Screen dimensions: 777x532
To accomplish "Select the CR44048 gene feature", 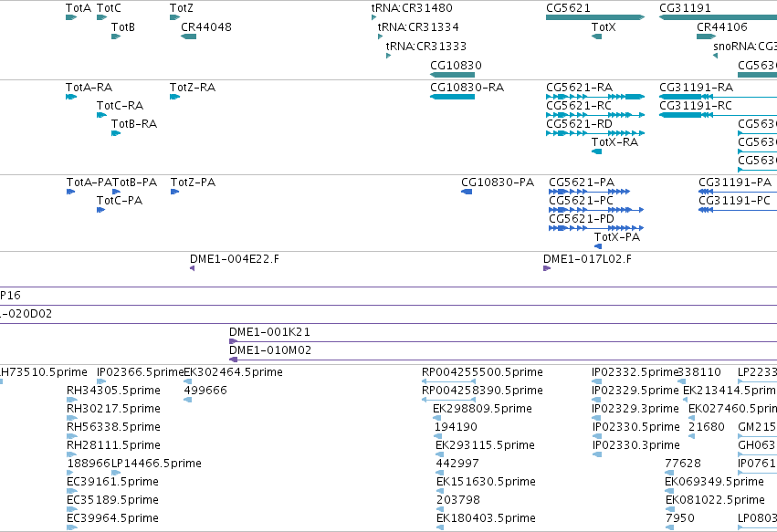I will (x=189, y=37).
